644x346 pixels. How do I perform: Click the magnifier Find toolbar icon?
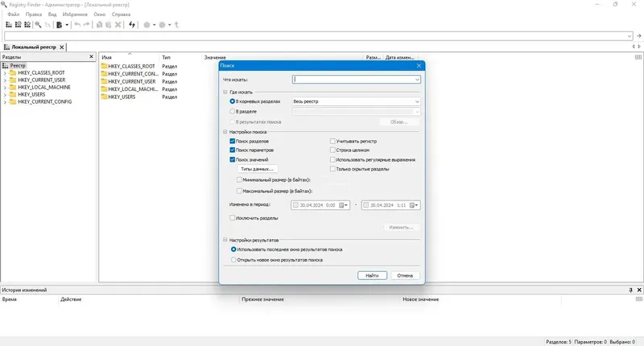coord(38,25)
